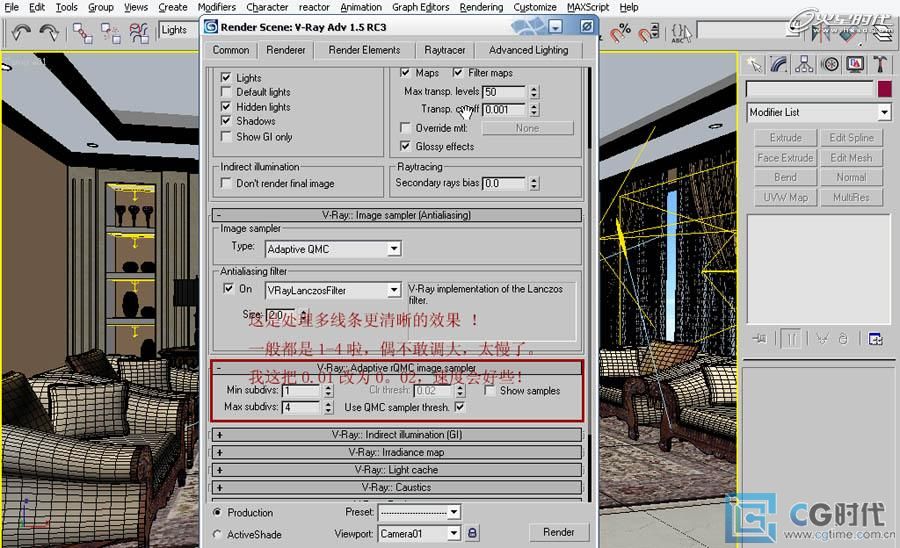Toggle Show End Result icon
Image resolution: width=900 pixels, height=548 pixels.
pos(791,339)
